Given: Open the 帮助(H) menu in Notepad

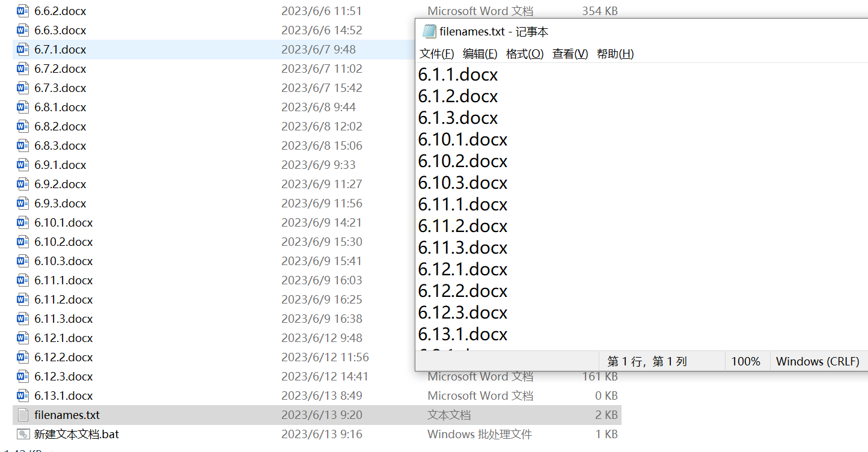Looking at the screenshot, I should [x=615, y=53].
